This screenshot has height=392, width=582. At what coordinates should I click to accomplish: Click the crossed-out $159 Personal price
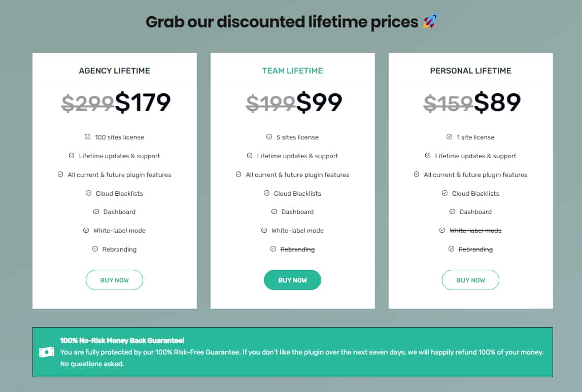click(x=449, y=103)
